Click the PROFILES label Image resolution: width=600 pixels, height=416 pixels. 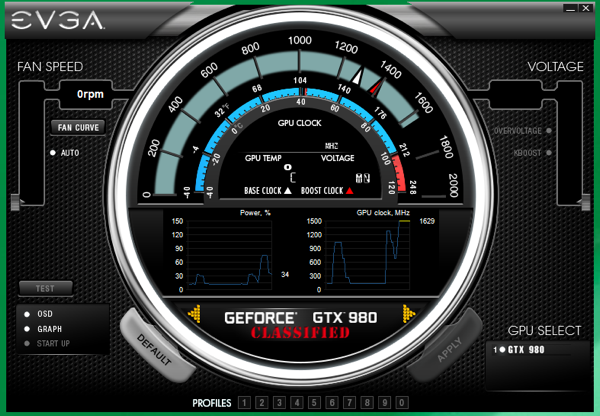(212, 403)
